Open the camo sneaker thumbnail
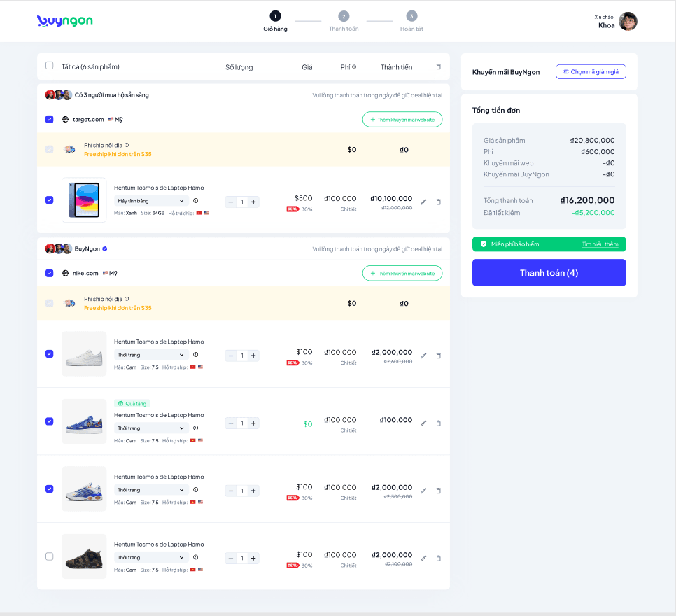The width and height of the screenshot is (676, 616). tap(84, 556)
